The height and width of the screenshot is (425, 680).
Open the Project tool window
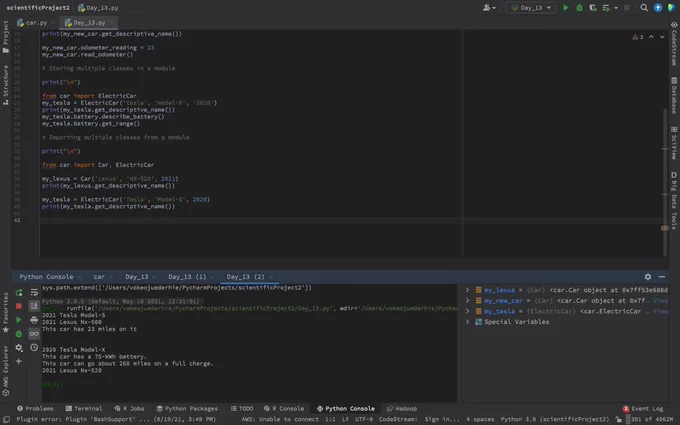[6, 37]
